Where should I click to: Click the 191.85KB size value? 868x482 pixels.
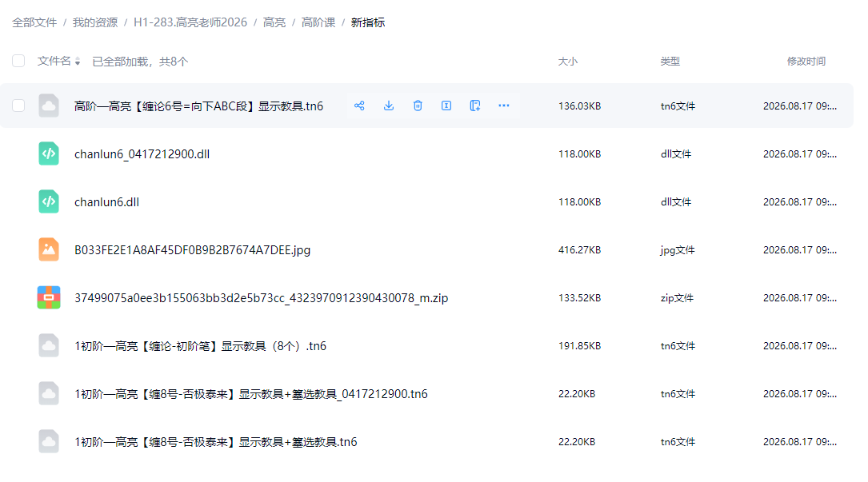click(x=579, y=346)
